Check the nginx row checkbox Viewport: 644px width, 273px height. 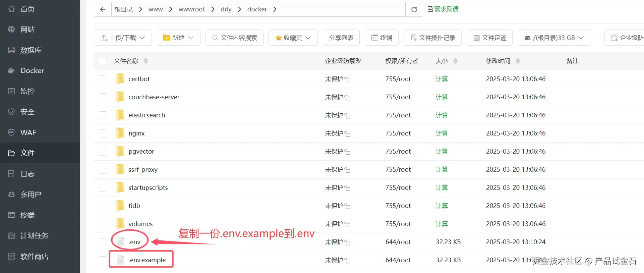pyautogui.click(x=103, y=133)
